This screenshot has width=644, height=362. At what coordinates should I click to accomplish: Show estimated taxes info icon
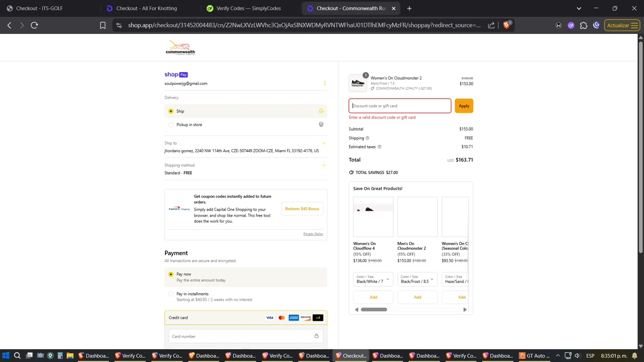pyautogui.click(x=379, y=147)
